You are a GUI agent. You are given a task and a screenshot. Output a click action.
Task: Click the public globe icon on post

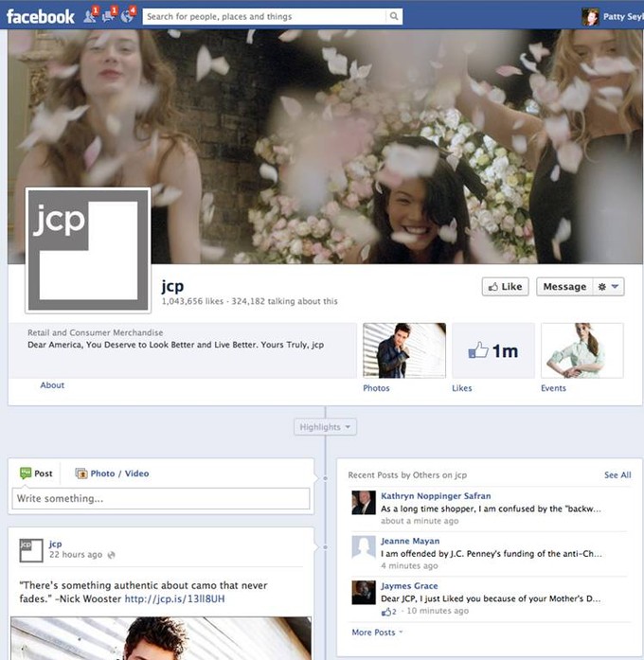pyautogui.click(x=111, y=555)
